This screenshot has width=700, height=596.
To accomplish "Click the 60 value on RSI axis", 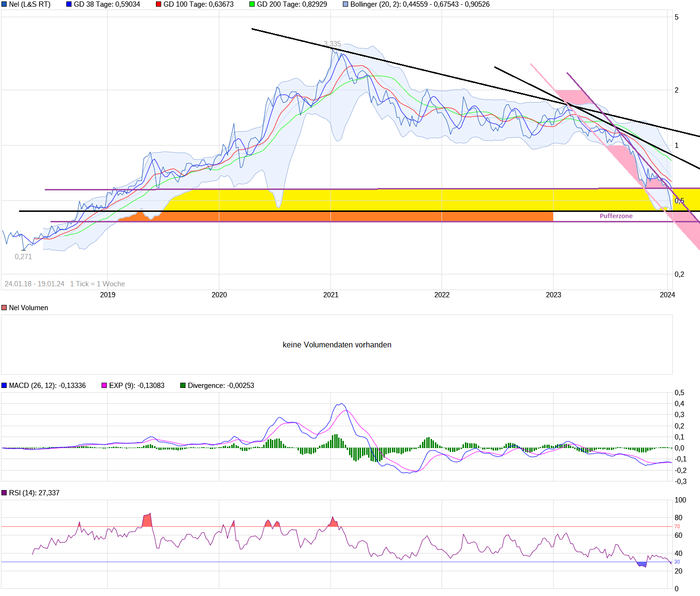I will point(679,535).
